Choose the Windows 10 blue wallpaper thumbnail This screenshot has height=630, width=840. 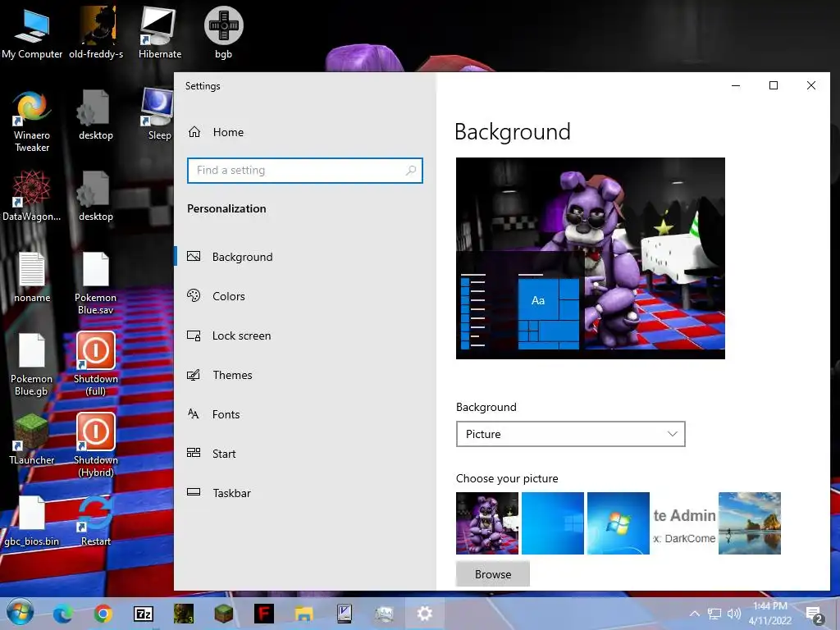[553, 523]
